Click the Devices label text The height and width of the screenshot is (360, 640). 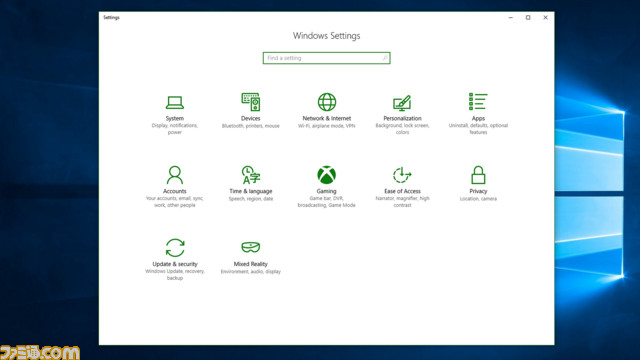point(251,118)
